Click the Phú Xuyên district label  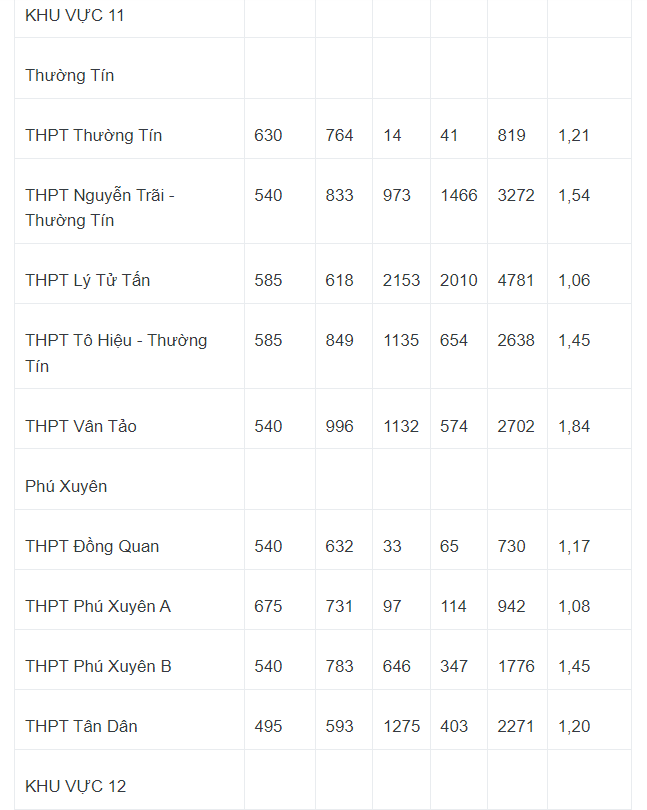coord(66,486)
